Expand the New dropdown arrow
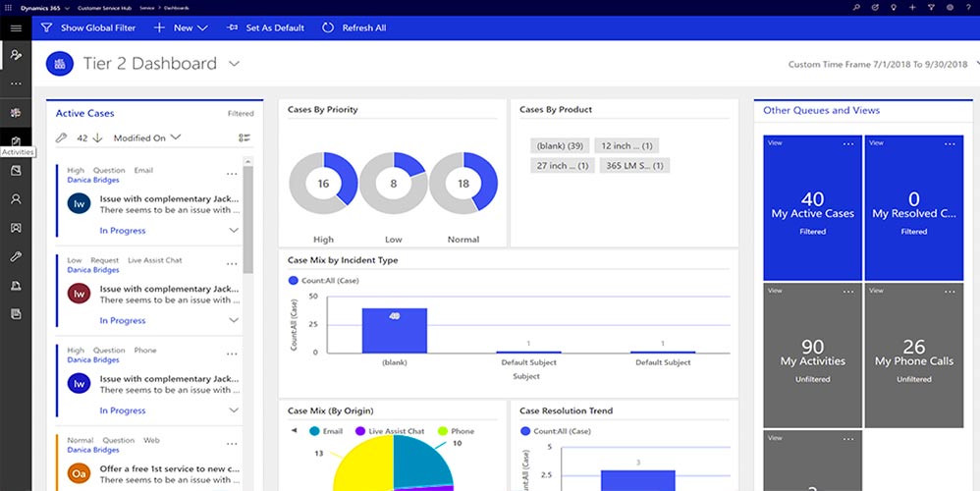Viewport: 980px width, 491px height. pyautogui.click(x=202, y=28)
